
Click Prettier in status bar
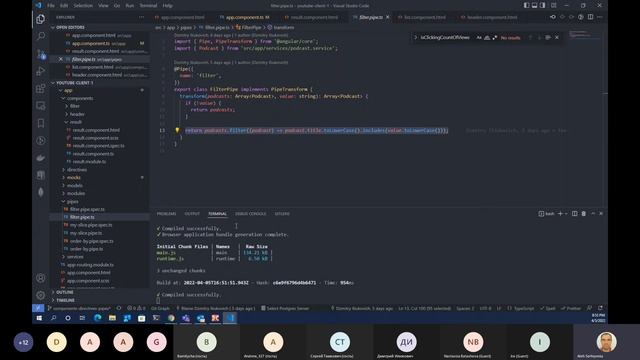coord(571,308)
